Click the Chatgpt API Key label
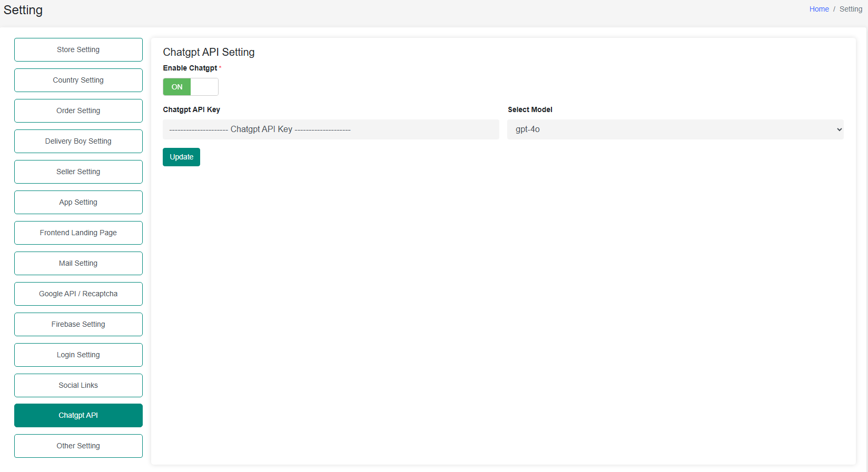Image resolution: width=868 pixels, height=472 pixels. coord(191,109)
